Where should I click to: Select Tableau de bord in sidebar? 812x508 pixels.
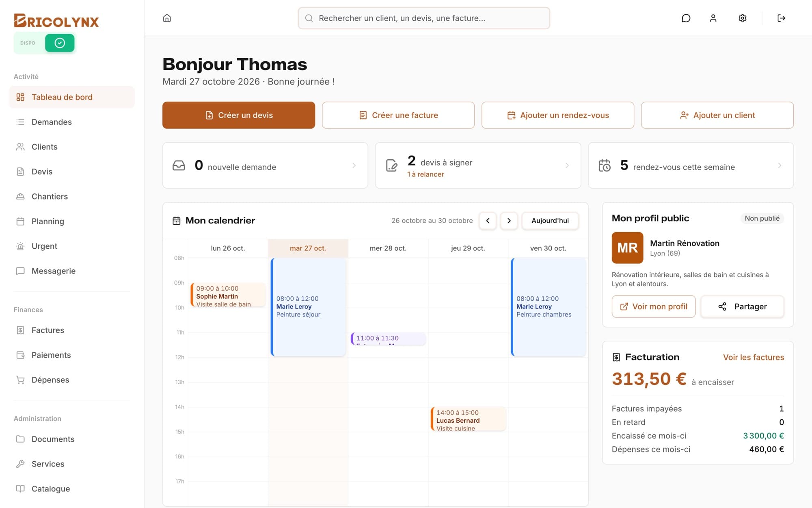click(x=72, y=97)
